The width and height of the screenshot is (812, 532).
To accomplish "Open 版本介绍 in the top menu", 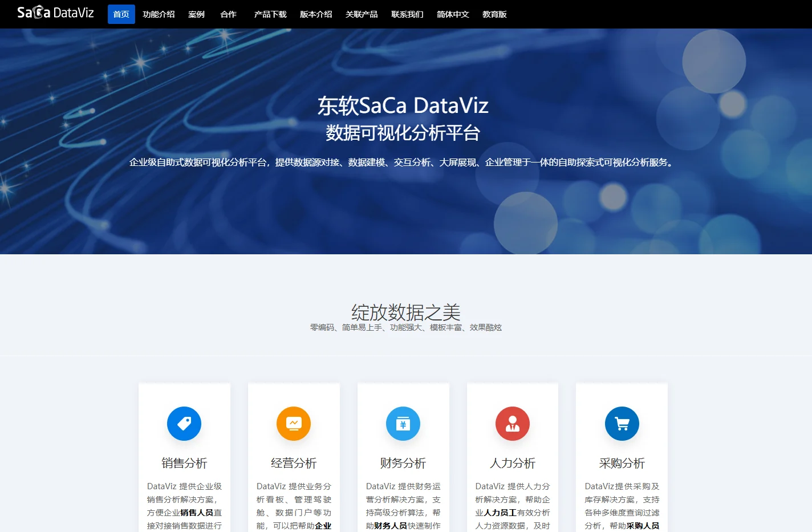I will point(316,14).
